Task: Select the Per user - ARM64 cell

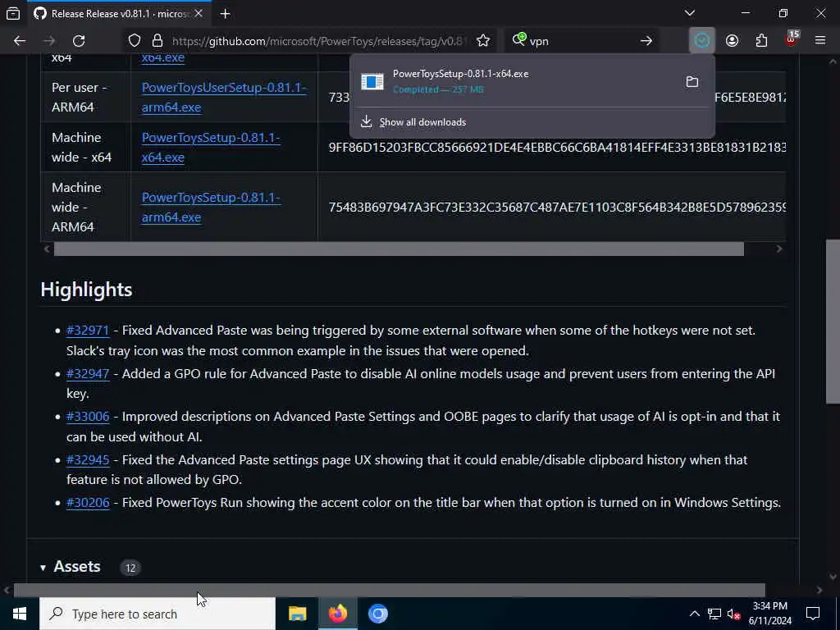Action: tap(85, 97)
